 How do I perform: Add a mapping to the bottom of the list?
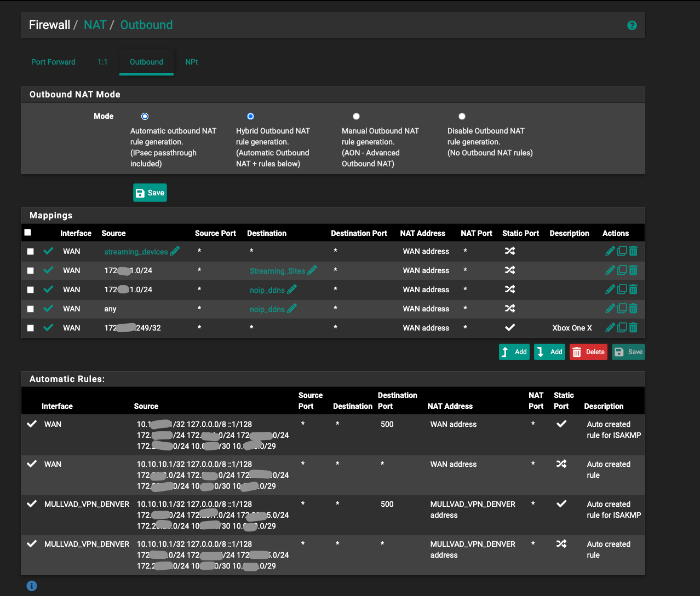pyautogui.click(x=549, y=352)
